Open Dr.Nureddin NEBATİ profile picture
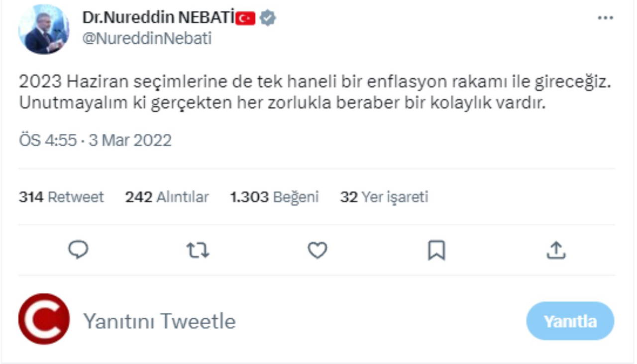Viewport: 637px width, 364px height. 43,30
